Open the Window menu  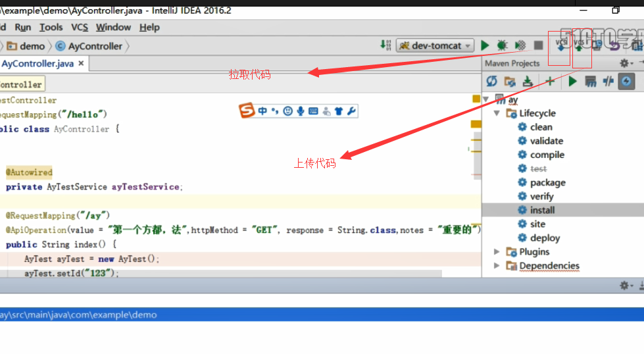(x=113, y=28)
